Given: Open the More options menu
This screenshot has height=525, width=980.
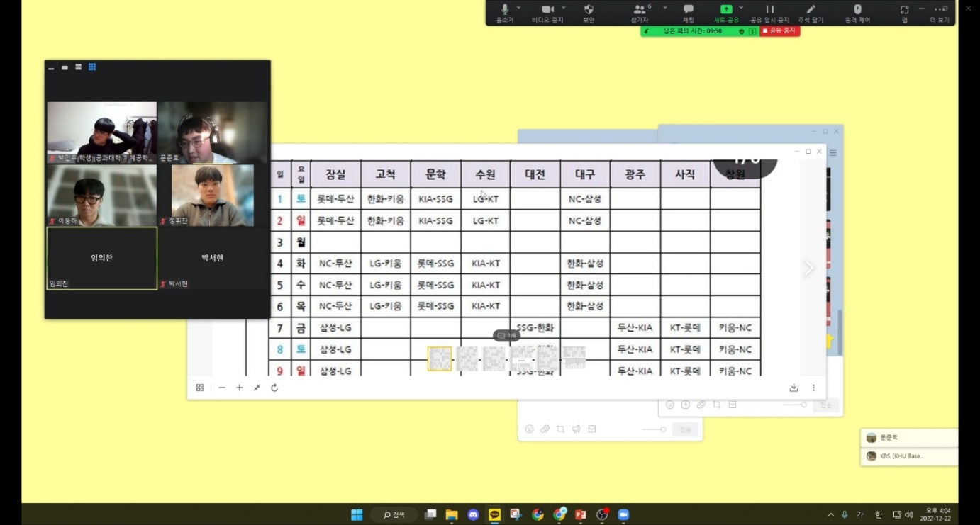Looking at the screenshot, I should [940, 12].
